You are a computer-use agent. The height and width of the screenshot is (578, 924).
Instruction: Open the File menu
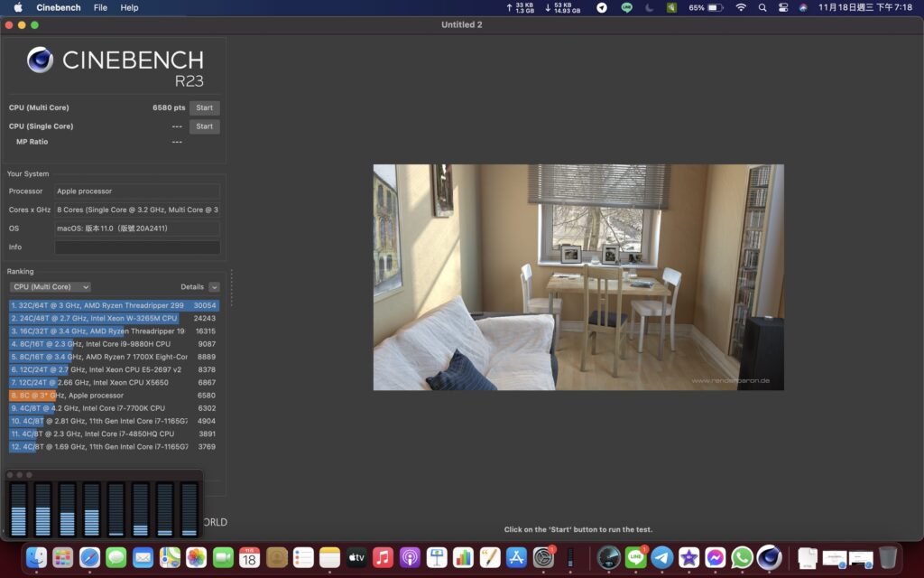point(100,7)
